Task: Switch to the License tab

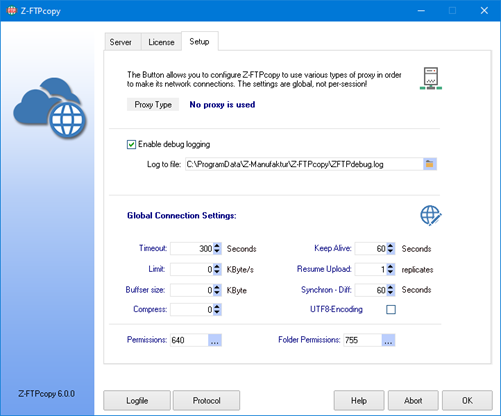Action: pyautogui.click(x=161, y=42)
